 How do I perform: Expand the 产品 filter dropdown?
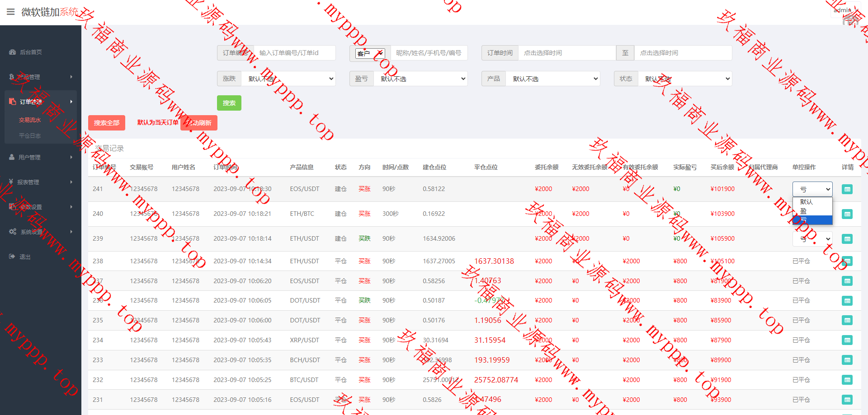(552, 79)
